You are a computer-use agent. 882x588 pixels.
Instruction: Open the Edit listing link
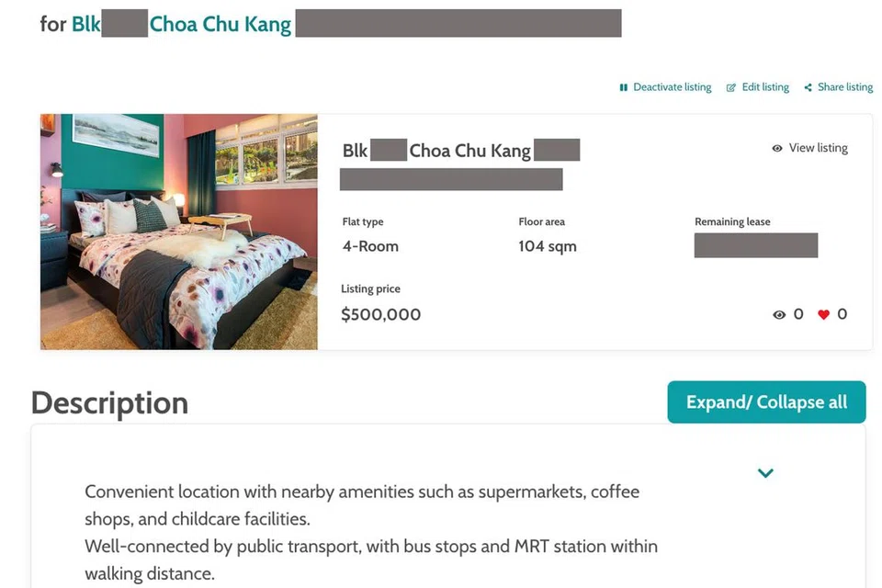point(765,87)
